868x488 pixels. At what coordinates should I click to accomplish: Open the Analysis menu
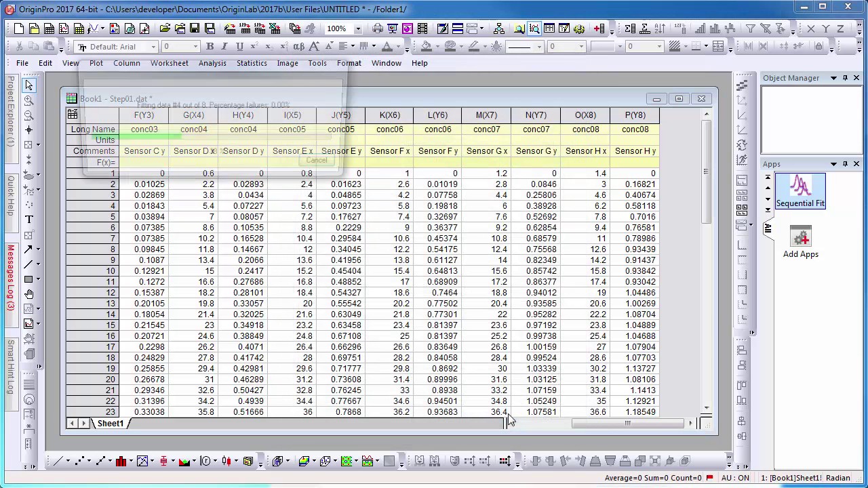pyautogui.click(x=212, y=63)
